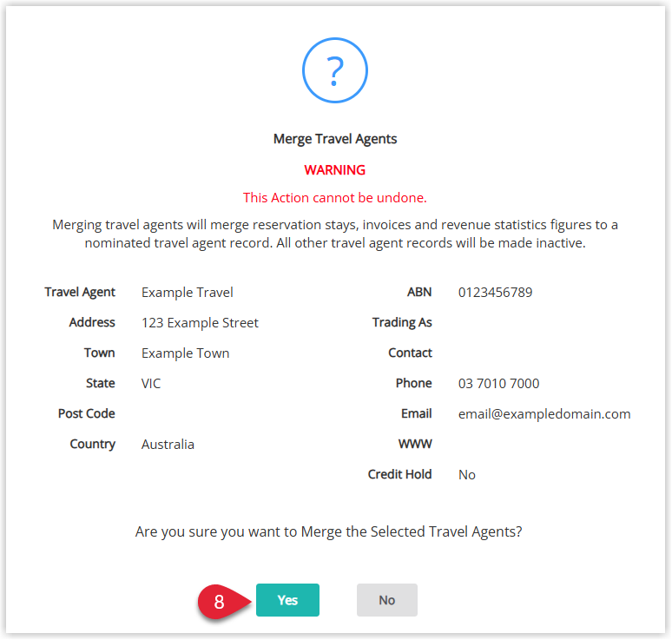Cancel merge with the No button

point(387,600)
